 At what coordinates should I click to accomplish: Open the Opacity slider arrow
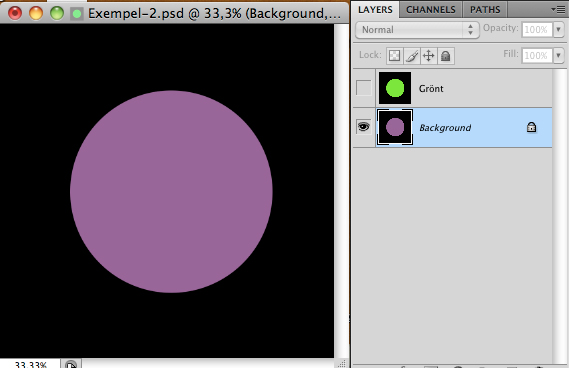[x=559, y=30]
